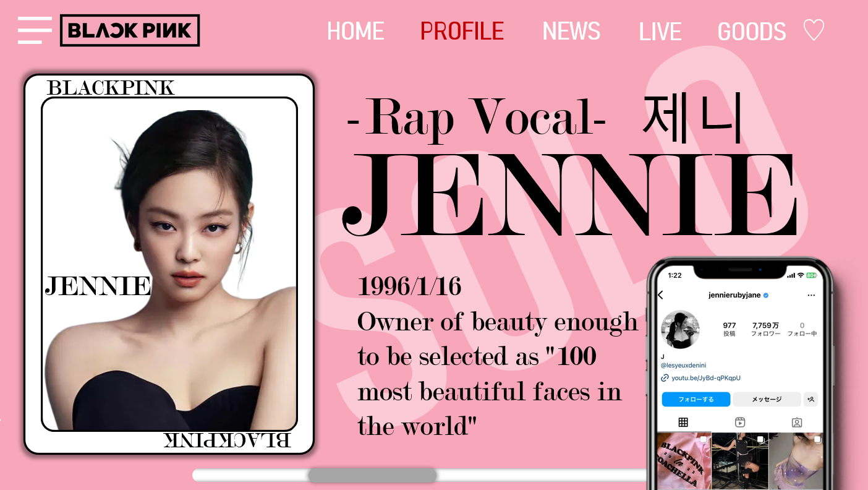The image size is (868, 490).
Task: Click the '100 most beautiful faces' description
Action: click(497, 374)
